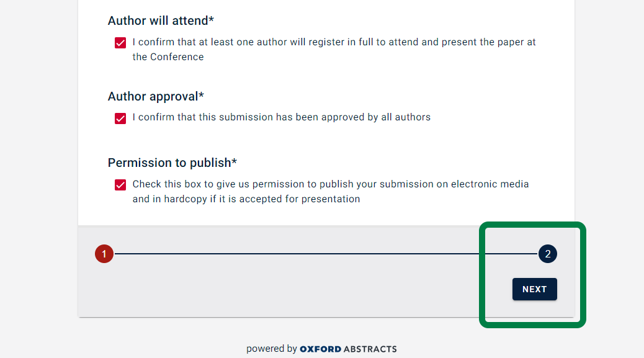644x358 pixels.
Task: Click 'the Conference' text in the attendance label
Action: tap(168, 56)
